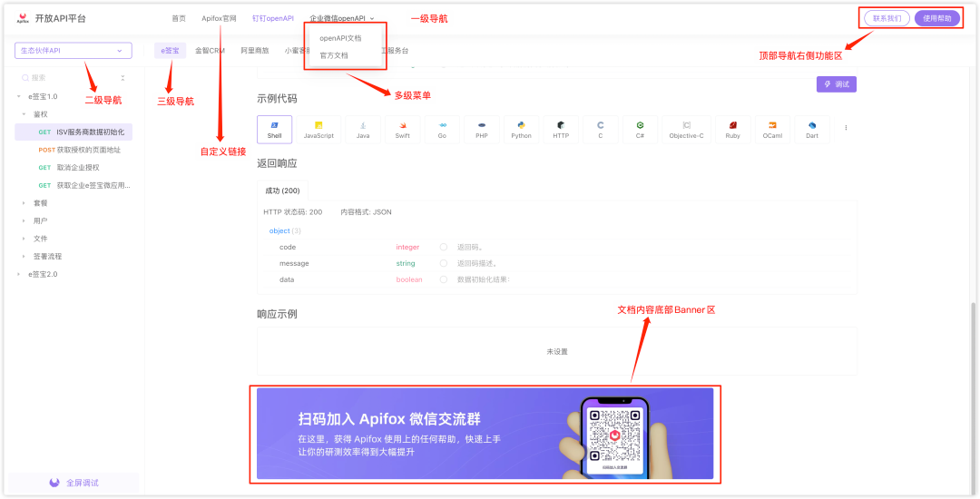The image size is (980, 499).
Task: Select the Go code example
Action: point(442,129)
